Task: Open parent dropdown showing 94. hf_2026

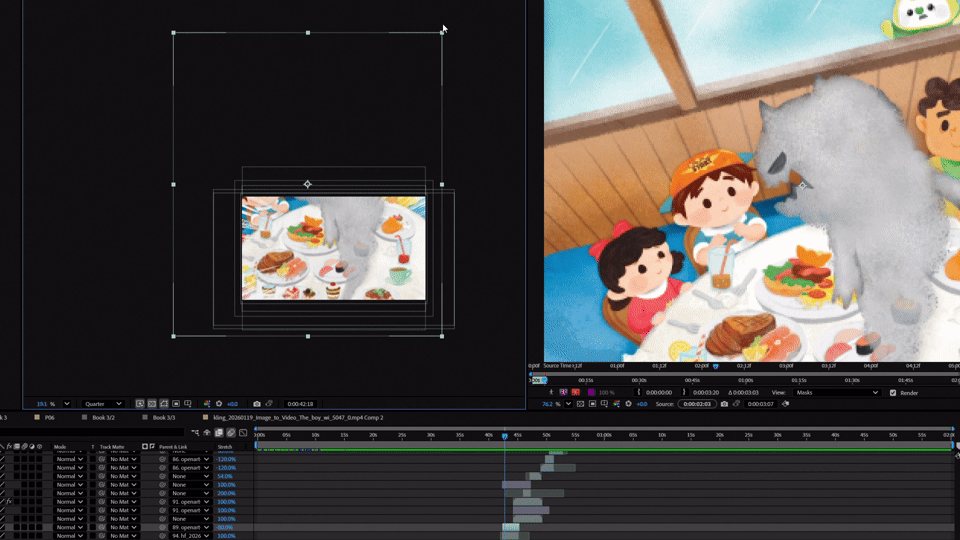Action: [190, 536]
